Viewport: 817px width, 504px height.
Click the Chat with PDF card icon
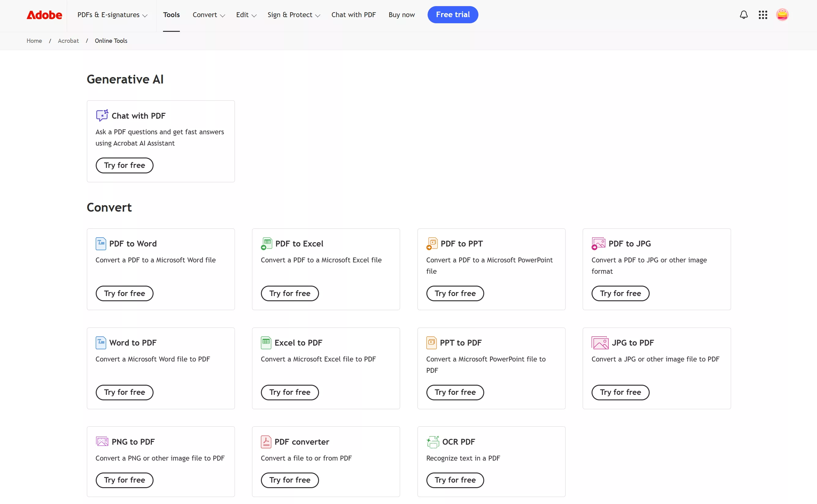click(102, 115)
